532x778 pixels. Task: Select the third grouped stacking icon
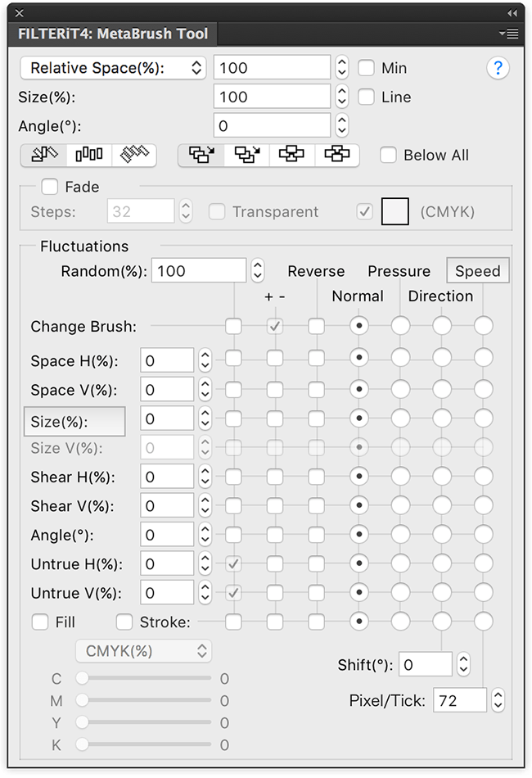(291, 156)
